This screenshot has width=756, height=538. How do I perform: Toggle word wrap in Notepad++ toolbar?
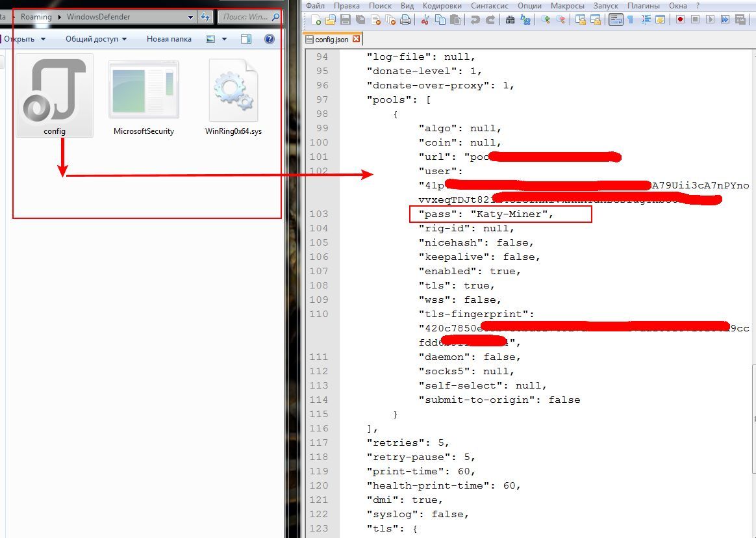click(x=616, y=19)
